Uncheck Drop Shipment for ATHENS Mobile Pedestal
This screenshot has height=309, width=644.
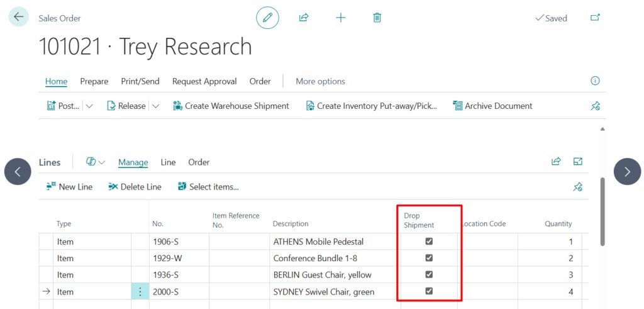[x=429, y=241]
